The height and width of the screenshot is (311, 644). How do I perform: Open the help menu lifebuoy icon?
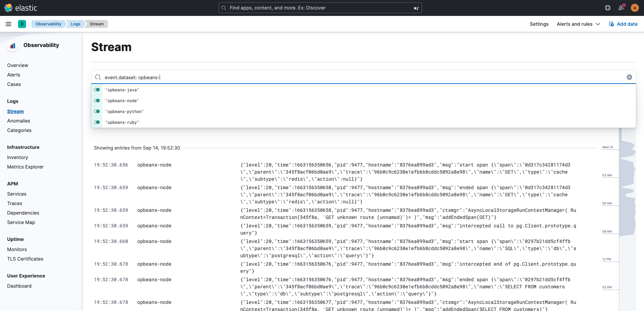(x=608, y=8)
